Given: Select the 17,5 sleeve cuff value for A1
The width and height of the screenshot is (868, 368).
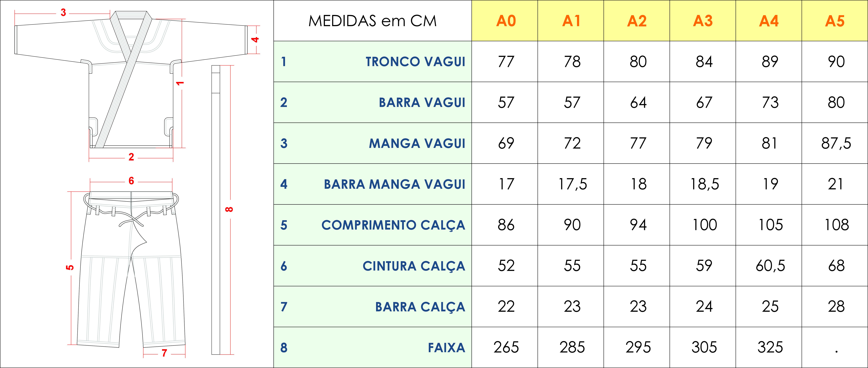Looking at the screenshot, I should pyautogui.click(x=573, y=184).
